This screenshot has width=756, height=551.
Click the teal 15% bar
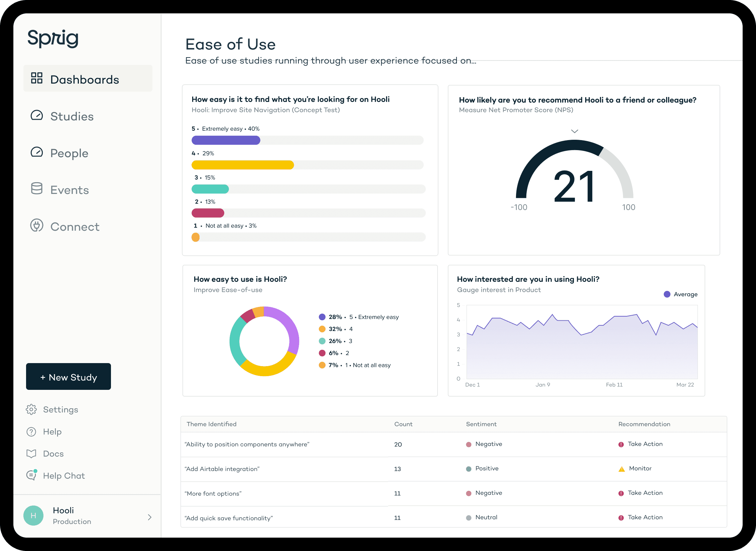pos(210,189)
